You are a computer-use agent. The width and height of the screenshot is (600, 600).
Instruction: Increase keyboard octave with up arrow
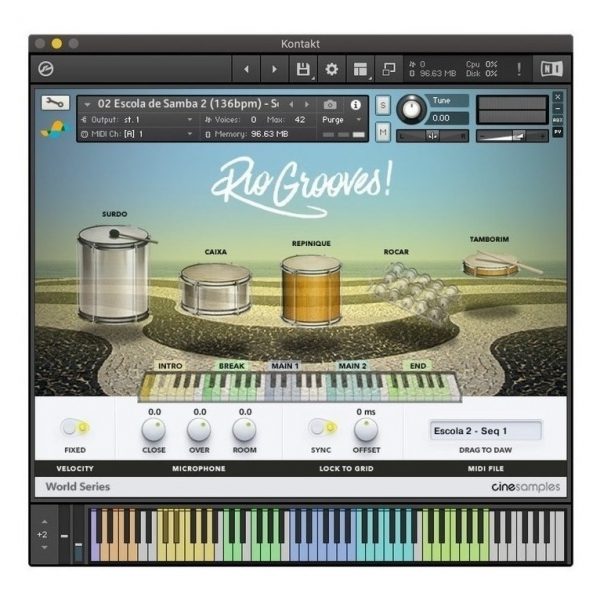44,522
